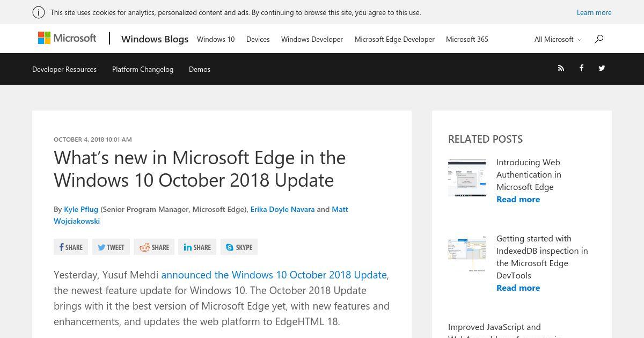Click Learn more about cookies
This screenshot has height=338, width=644.
coord(594,12)
